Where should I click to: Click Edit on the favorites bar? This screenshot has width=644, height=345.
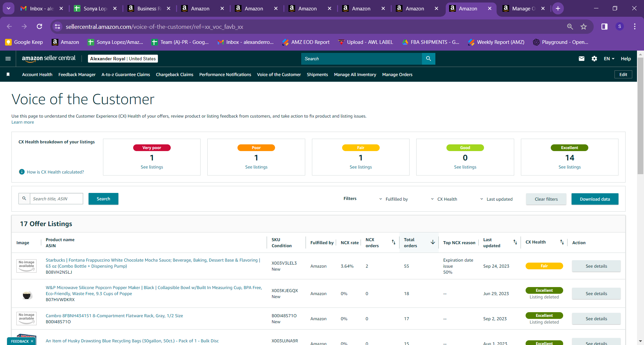[x=623, y=74]
